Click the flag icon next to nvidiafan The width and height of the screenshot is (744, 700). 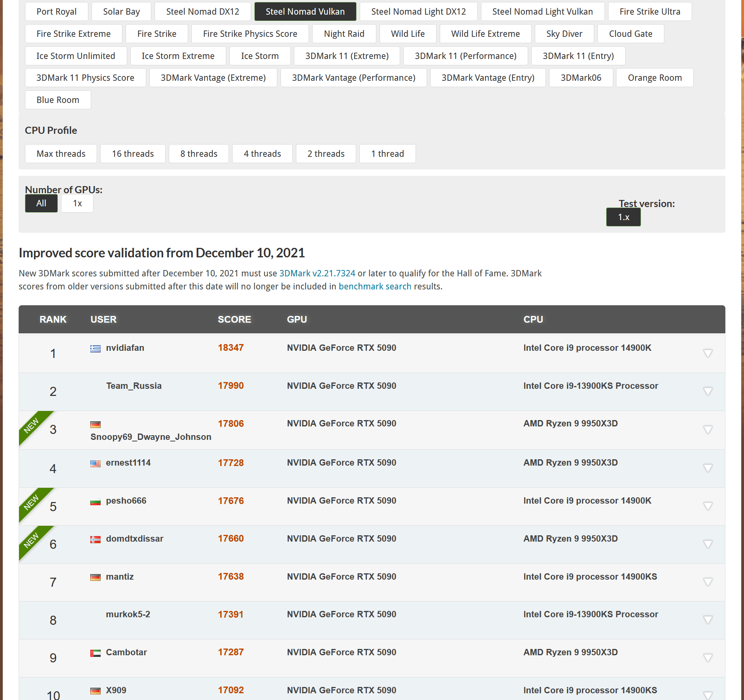pos(95,348)
